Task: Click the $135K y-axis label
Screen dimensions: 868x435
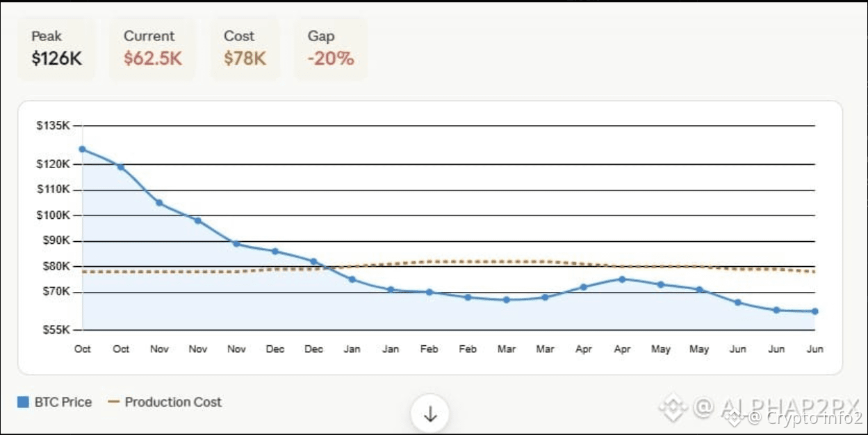Action: [x=54, y=126]
